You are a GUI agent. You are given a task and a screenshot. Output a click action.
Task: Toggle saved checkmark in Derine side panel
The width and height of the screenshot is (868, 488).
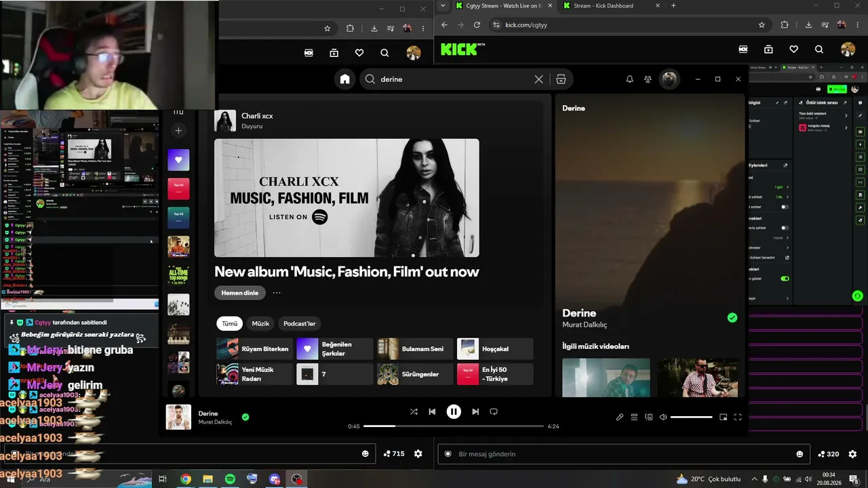click(x=732, y=317)
